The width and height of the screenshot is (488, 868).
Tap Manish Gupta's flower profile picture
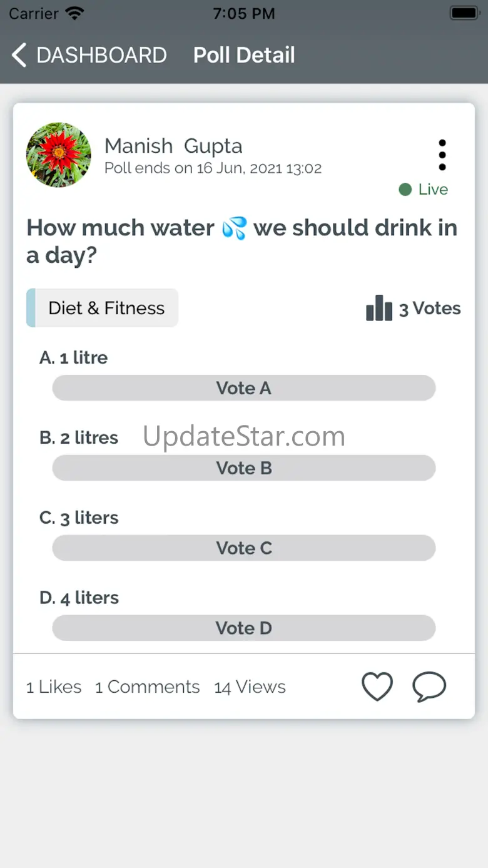(x=58, y=155)
